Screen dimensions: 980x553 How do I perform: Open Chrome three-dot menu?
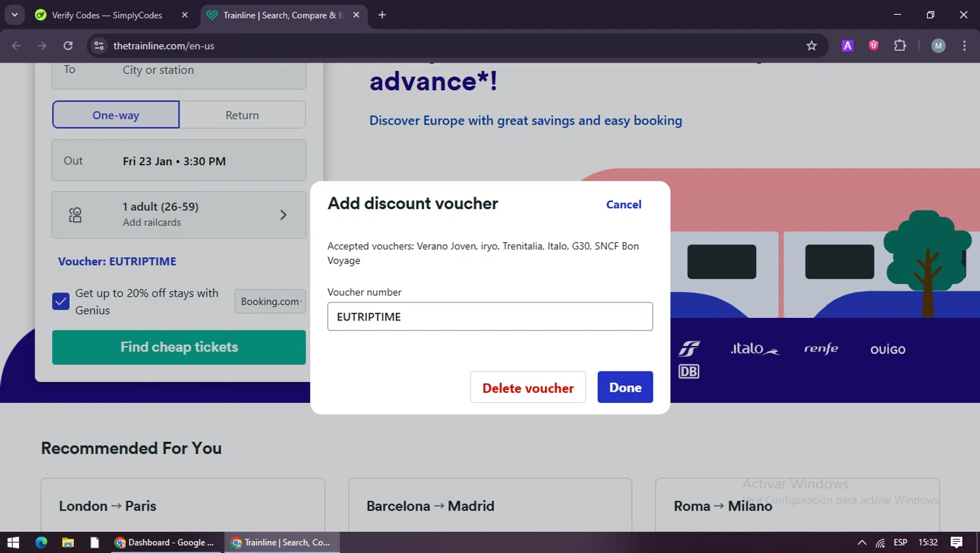tap(964, 46)
